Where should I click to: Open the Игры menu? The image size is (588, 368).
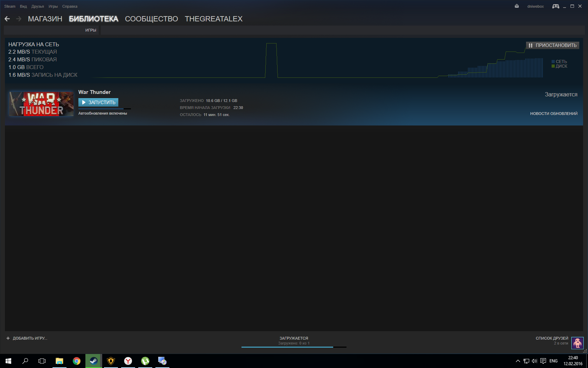53,6
